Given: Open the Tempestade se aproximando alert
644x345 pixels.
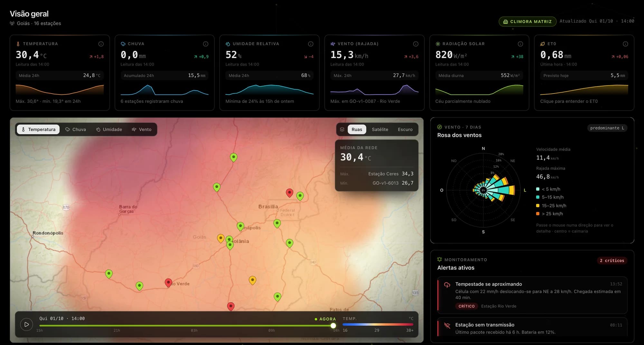Looking at the screenshot, I should [532, 295].
